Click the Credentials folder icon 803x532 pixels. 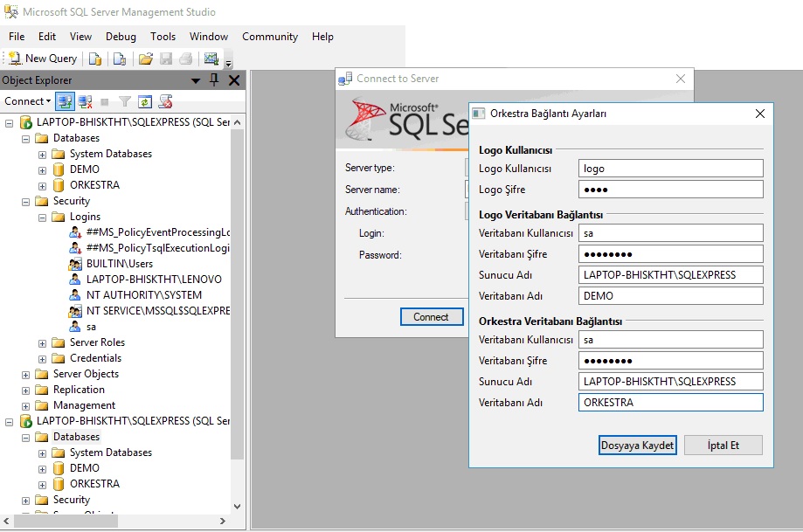tap(59, 358)
